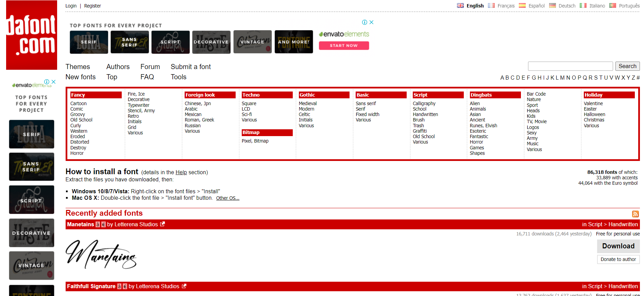Go to the Forum page

(150, 67)
